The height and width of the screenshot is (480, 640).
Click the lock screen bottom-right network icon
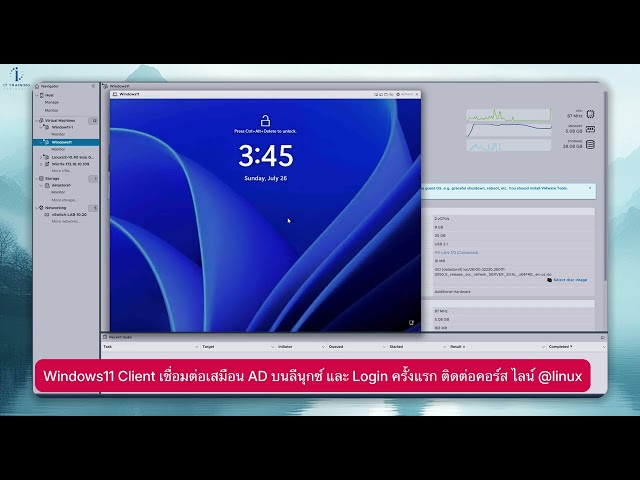coord(411,323)
